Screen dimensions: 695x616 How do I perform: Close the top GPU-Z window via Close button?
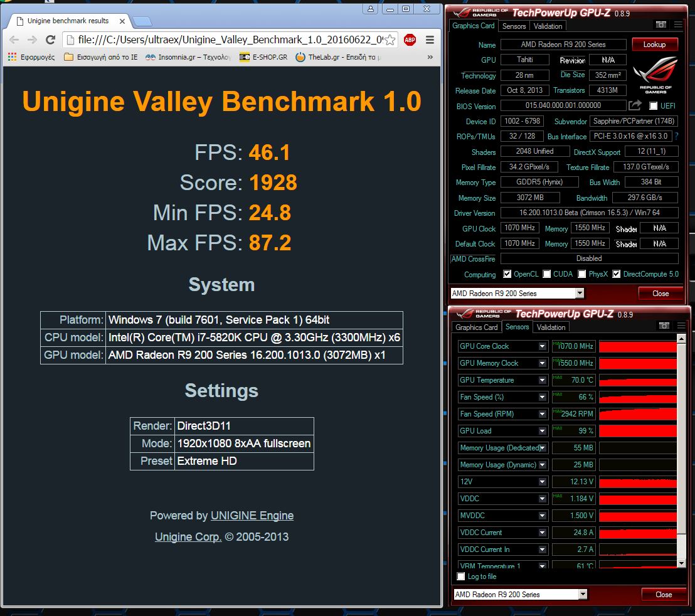(661, 294)
